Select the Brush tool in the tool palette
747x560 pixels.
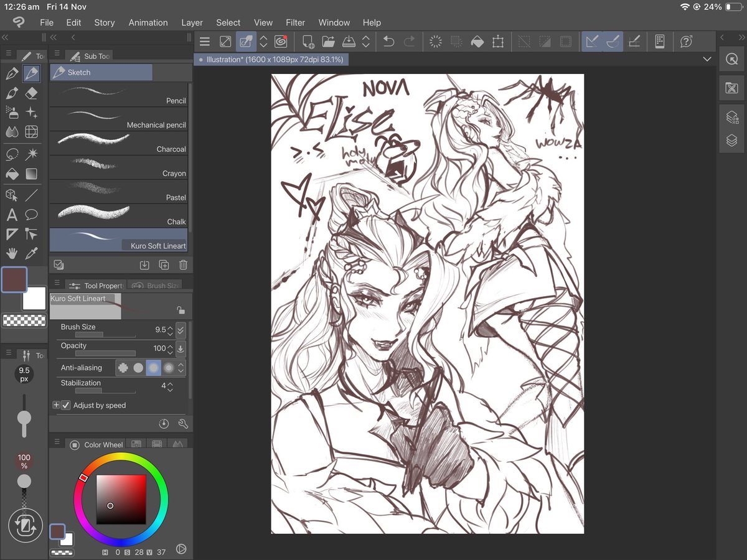click(12, 93)
